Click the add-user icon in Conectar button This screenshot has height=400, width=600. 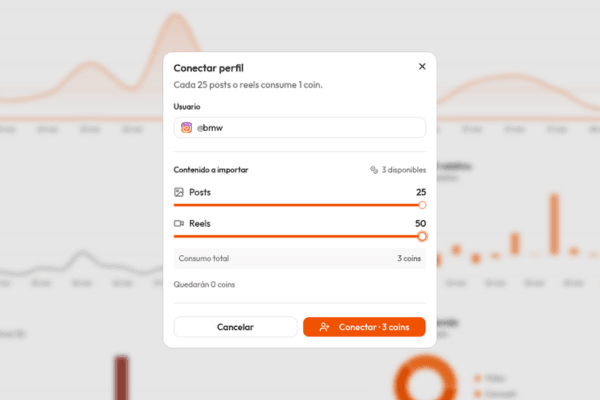point(325,327)
